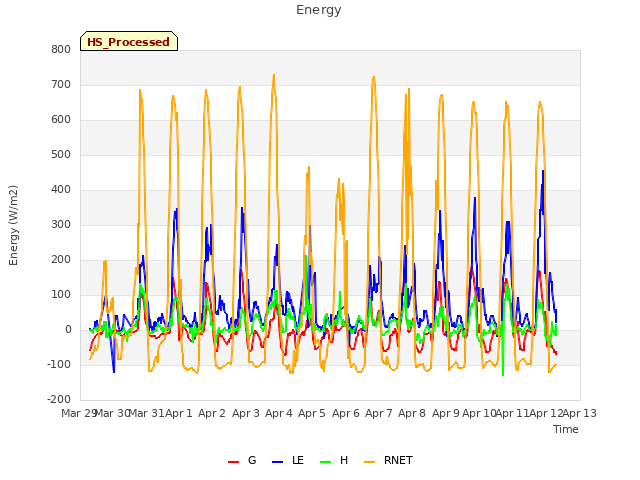640x480 pixels.
Task: Click the Apr 1 x-axis date
Action: tap(179, 413)
